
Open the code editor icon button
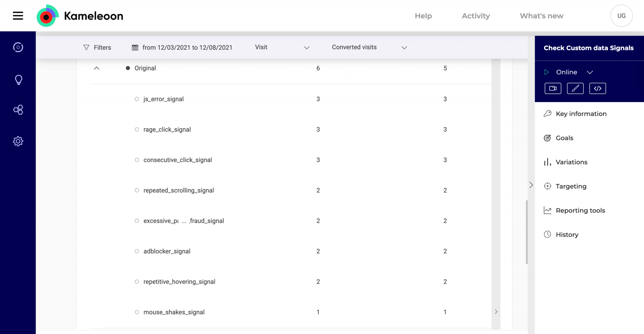tap(597, 89)
